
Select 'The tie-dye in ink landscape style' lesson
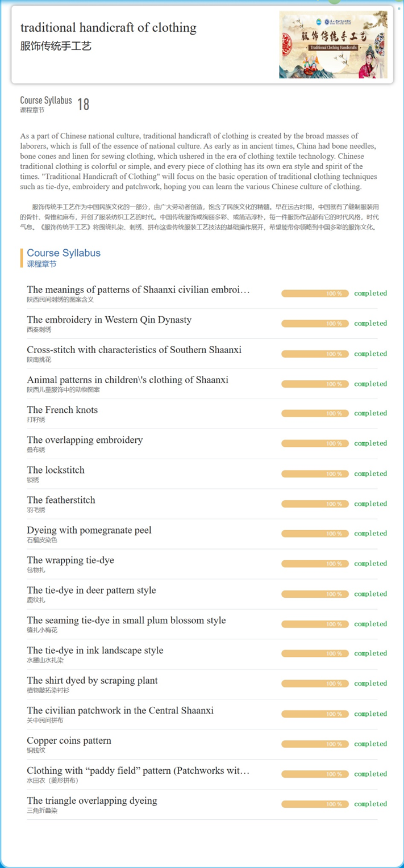[x=95, y=651]
